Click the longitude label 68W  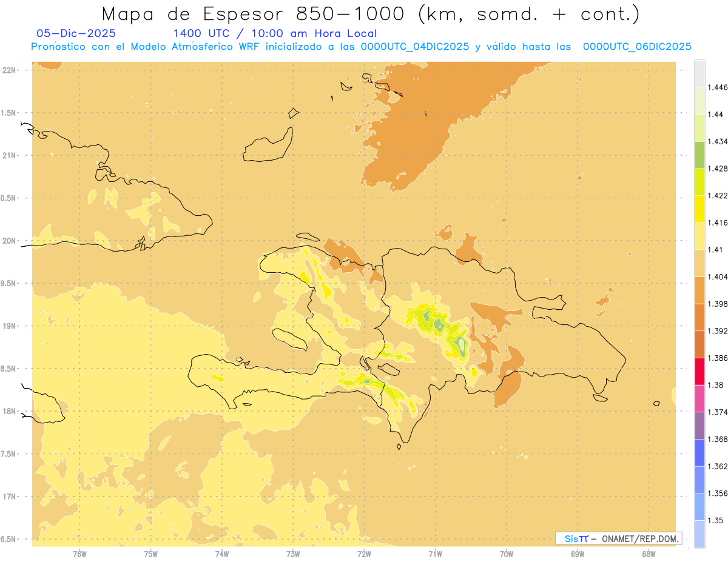pos(649,554)
